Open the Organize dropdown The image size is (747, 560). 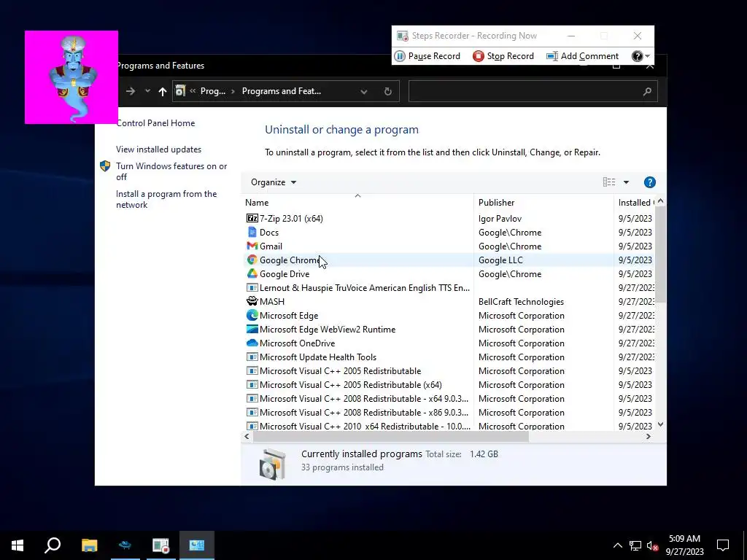pyautogui.click(x=274, y=182)
